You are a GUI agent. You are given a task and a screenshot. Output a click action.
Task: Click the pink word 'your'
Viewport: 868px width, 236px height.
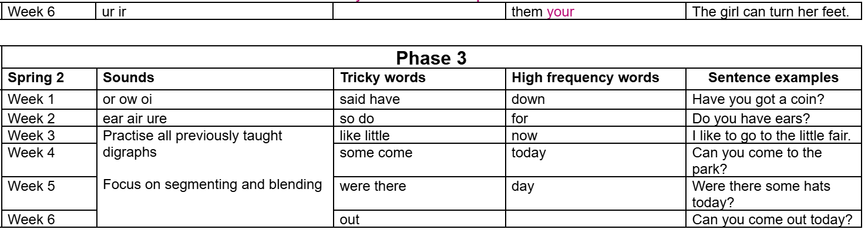560,12
